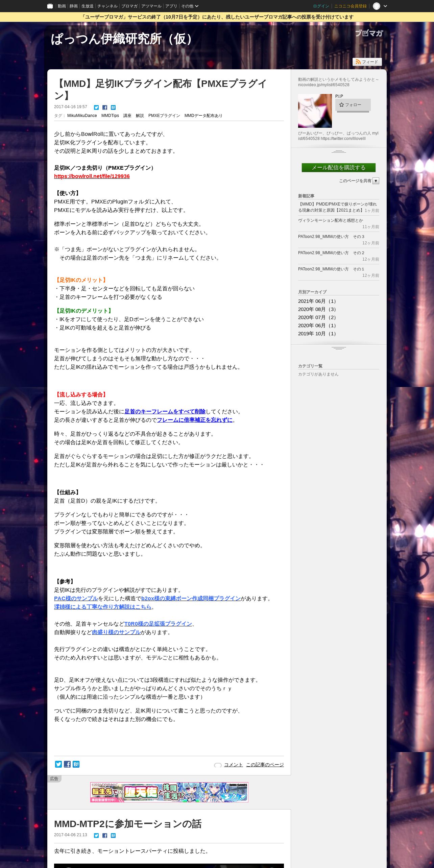The width and height of the screenshot is (434, 868).
Task: Go to 生放送 in top navigation
Action: click(87, 6)
